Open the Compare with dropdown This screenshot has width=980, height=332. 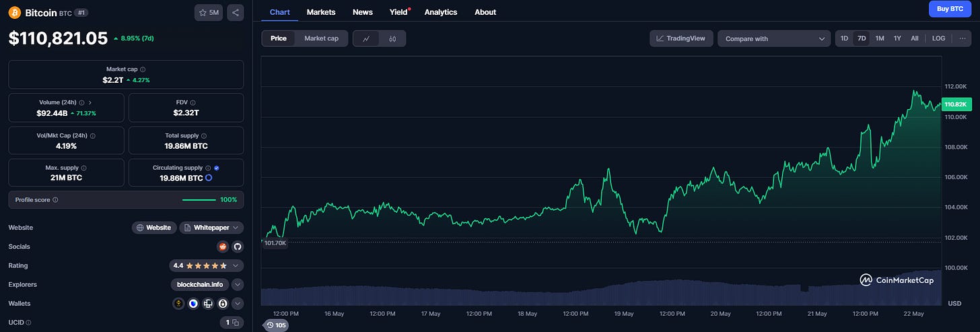(774, 38)
